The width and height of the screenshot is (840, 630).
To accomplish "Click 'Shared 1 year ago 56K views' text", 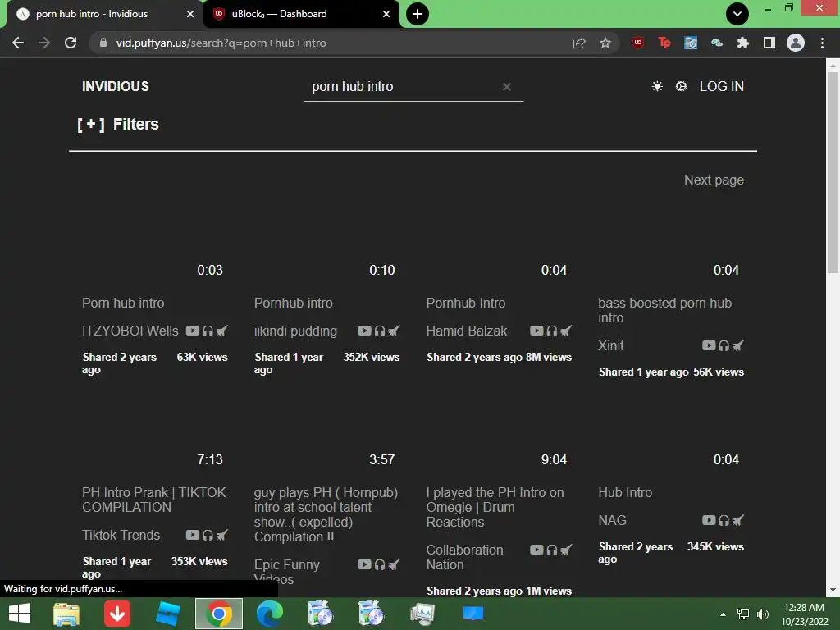I will [671, 372].
